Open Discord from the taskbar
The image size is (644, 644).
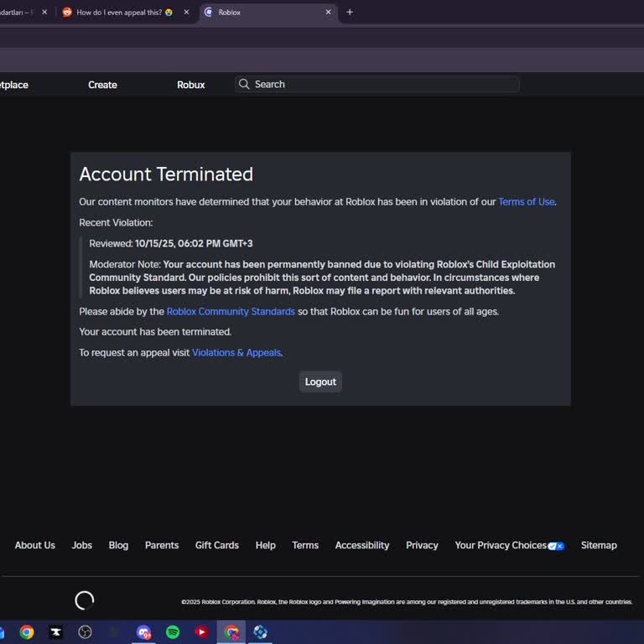[x=143, y=631]
